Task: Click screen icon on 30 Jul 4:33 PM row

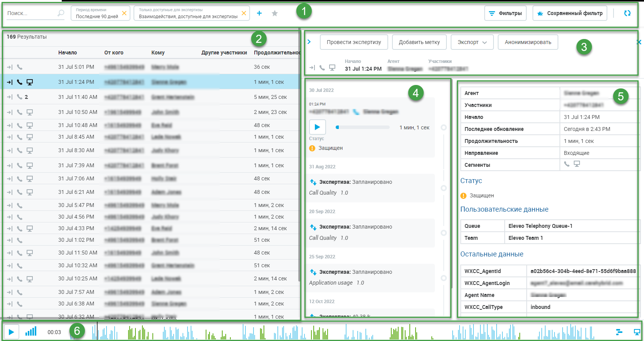Action: point(30,228)
